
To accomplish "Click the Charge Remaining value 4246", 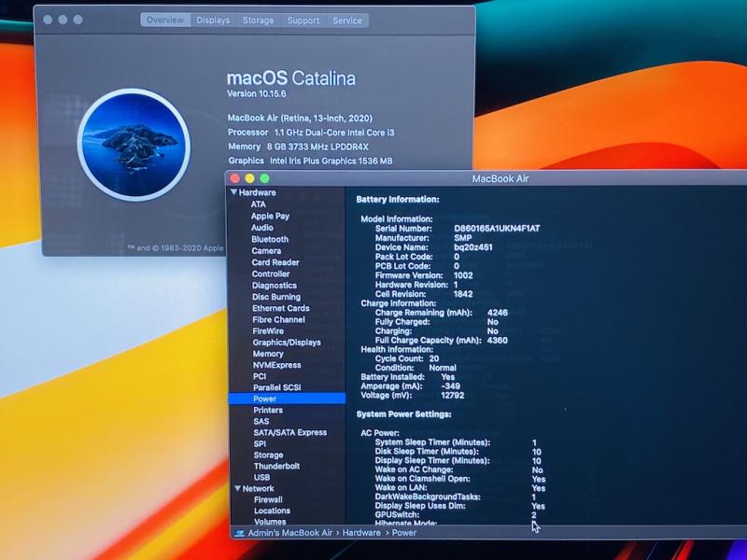I will [x=498, y=313].
